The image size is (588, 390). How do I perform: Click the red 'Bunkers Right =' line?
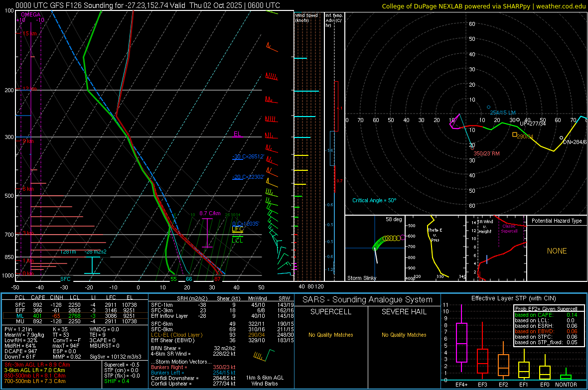(193, 367)
